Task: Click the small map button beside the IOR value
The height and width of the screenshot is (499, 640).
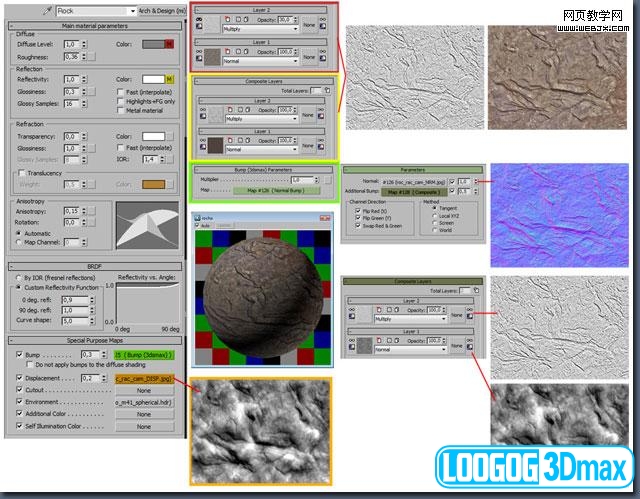Action: 170,159
